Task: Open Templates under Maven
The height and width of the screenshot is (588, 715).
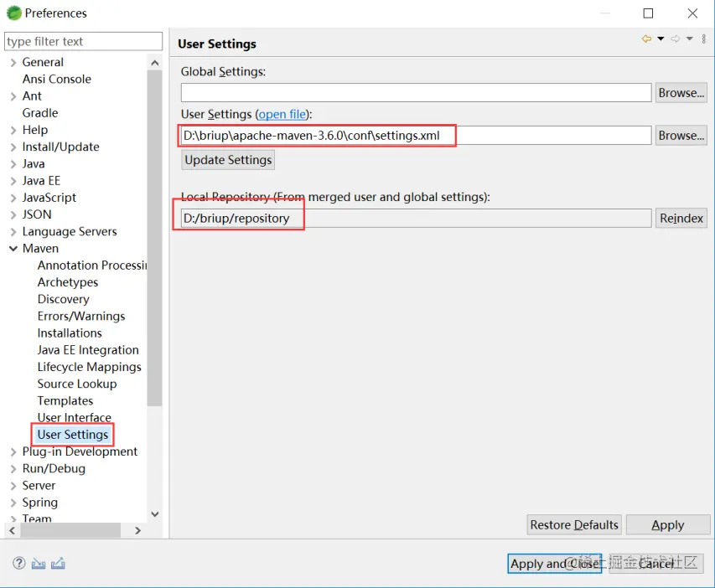Action: pos(65,400)
